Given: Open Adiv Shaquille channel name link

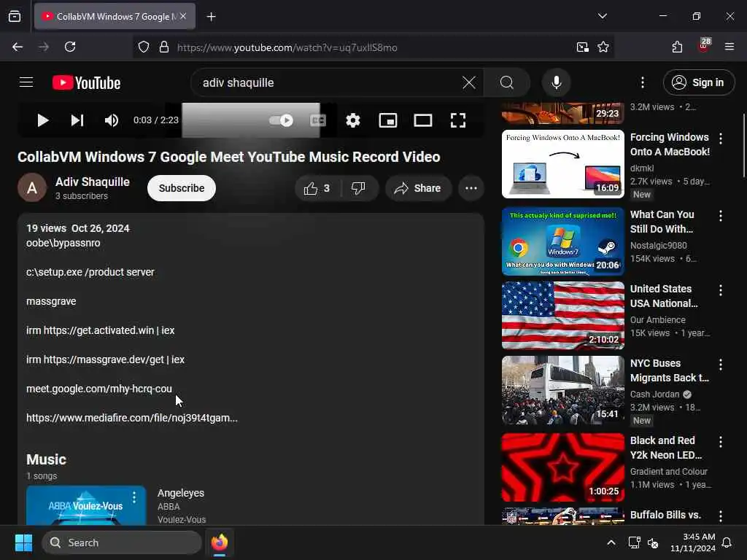Looking at the screenshot, I should (93, 182).
